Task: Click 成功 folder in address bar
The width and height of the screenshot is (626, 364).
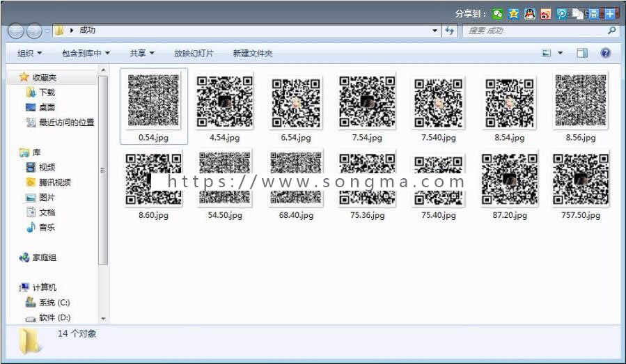Action: [87, 30]
